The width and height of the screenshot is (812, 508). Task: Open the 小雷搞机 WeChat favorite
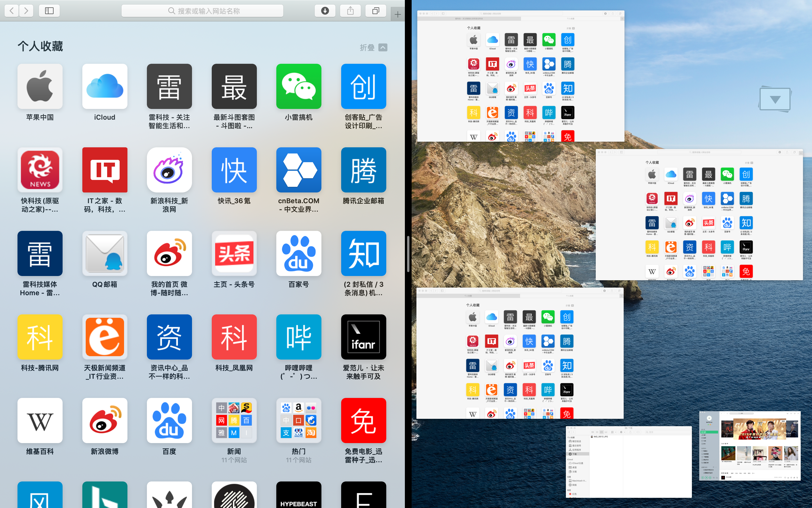click(x=299, y=86)
